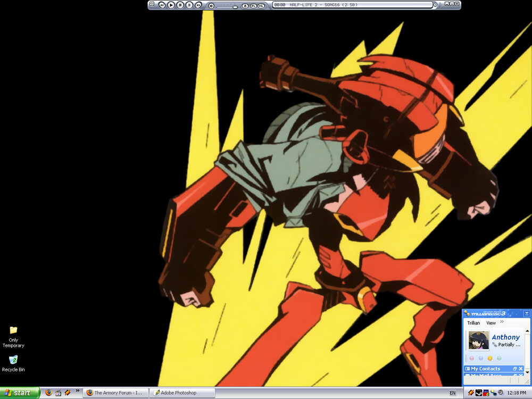Click the Anthony avatar picture

coord(479,340)
